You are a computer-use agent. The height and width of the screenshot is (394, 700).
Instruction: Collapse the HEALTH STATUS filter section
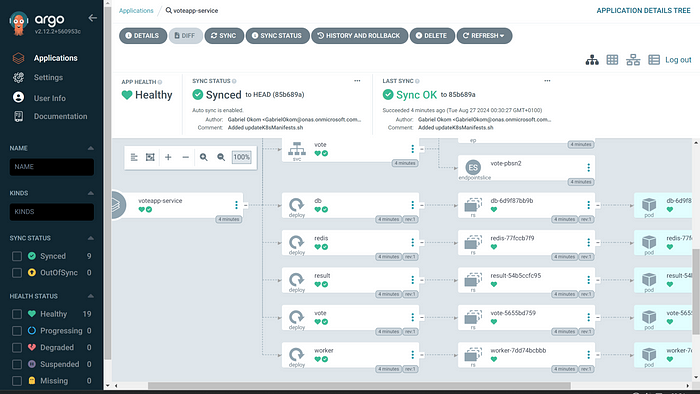[x=91, y=296]
